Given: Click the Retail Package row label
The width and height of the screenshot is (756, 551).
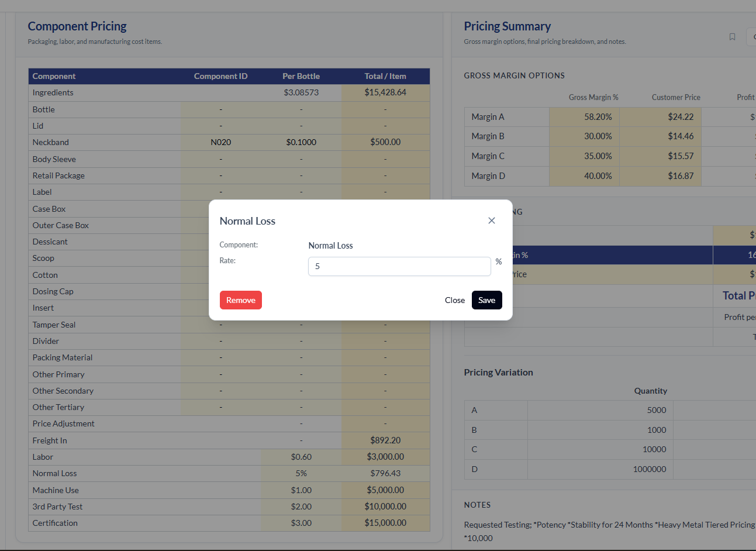Looking at the screenshot, I should point(58,175).
